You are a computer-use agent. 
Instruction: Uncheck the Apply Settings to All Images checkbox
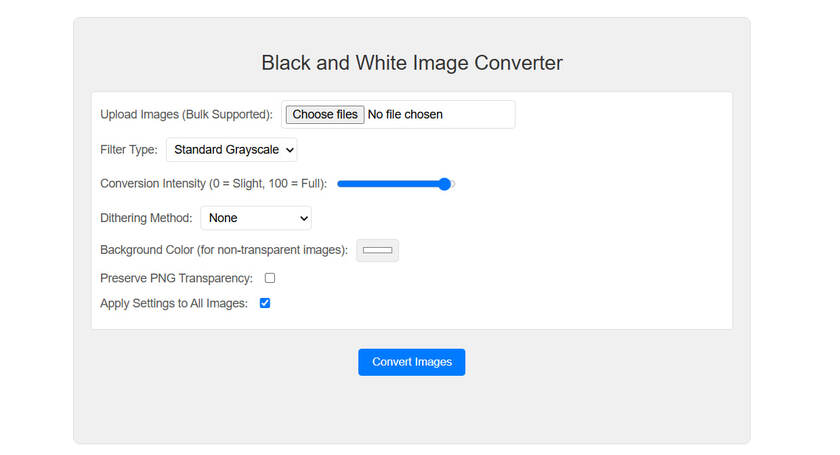click(x=265, y=303)
